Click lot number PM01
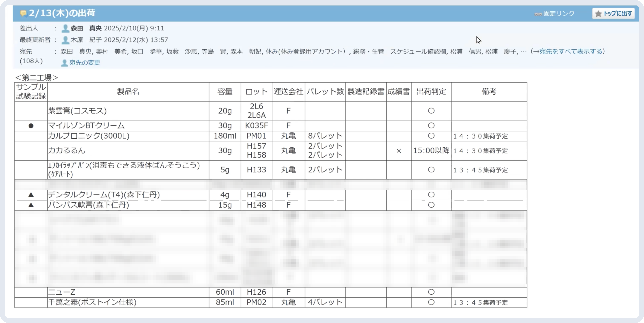This screenshot has height=323, width=644. 257,136
